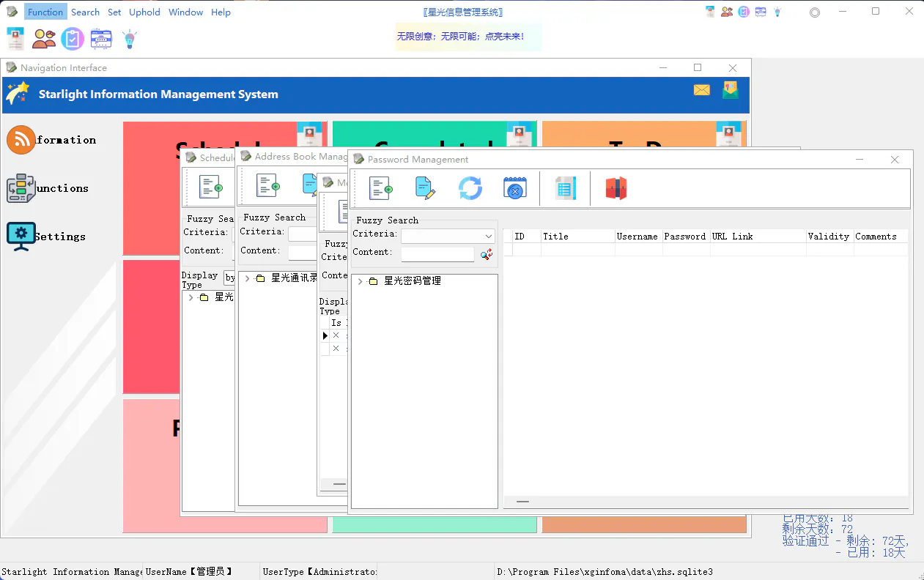Open Display Type dropdown in Schedule window

point(229,278)
